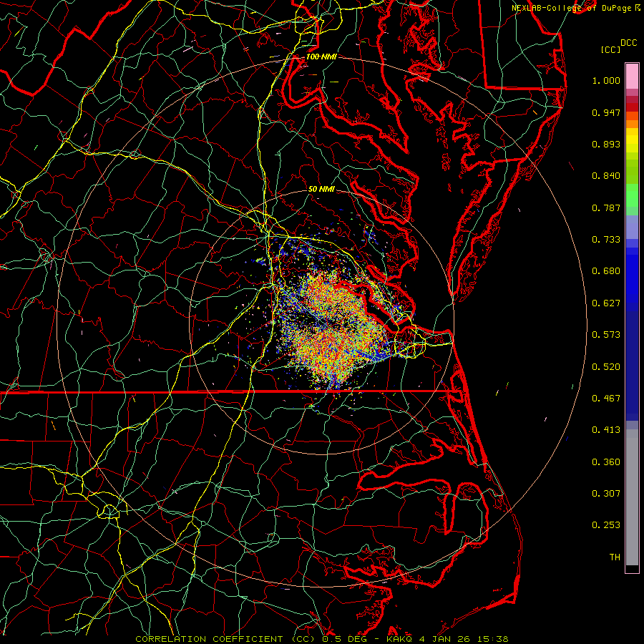Click the TH threshold label on the scale
The height and width of the screenshot is (644, 644).
pyautogui.click(x=615, y=557)
